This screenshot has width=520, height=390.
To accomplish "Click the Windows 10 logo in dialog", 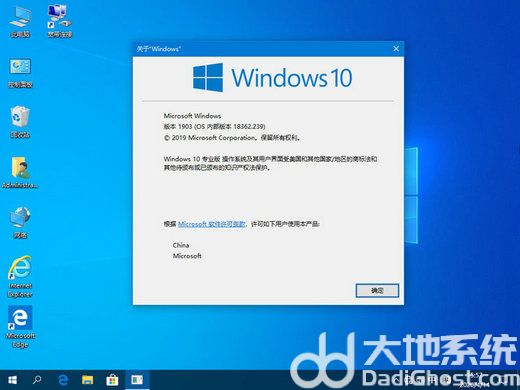I will [x=273, y=78].
